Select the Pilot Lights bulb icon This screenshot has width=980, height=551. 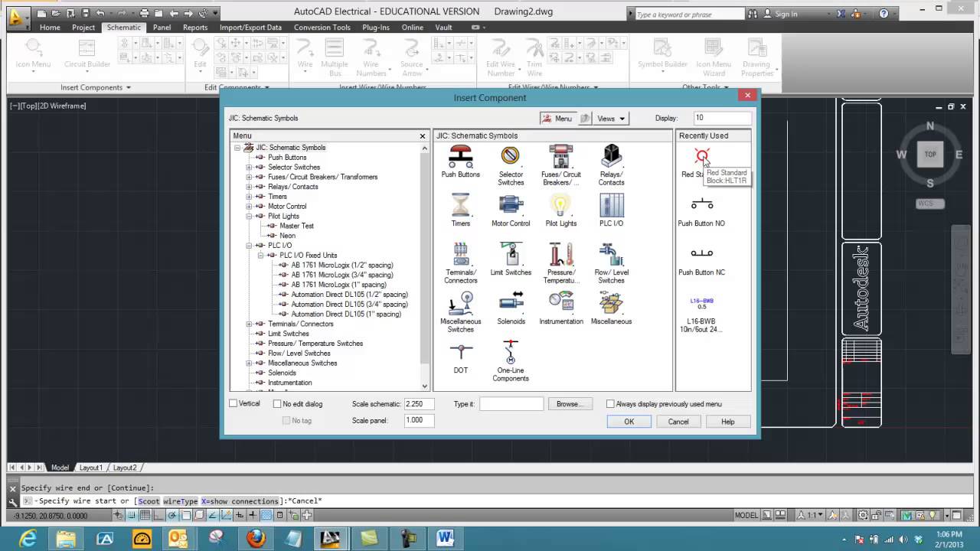coord(561,205)
